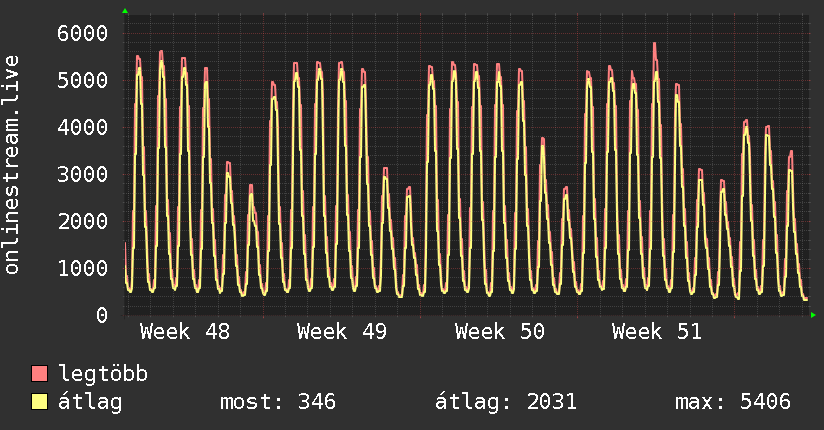Click the 5000 y-axis tick label
The width and height of the screenshot is (824, 430).
83,80
